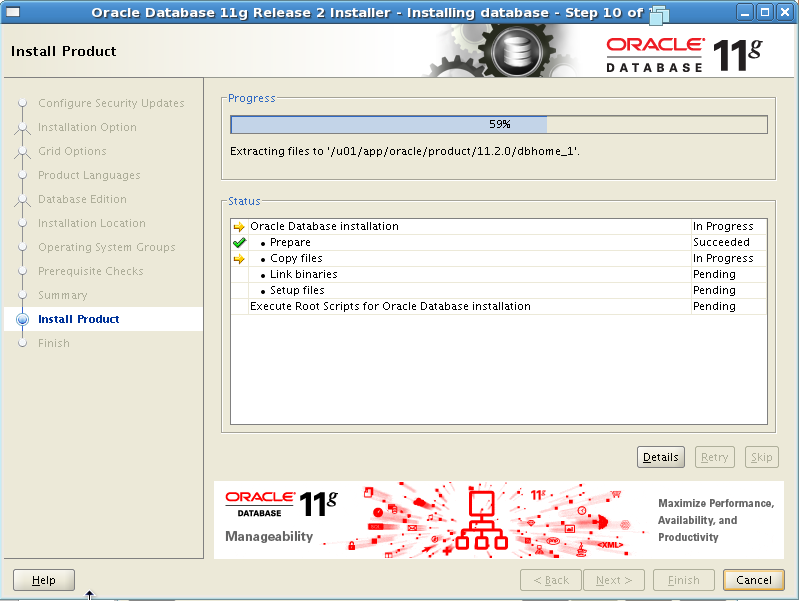
Task: Click Succeeded status of Prepare
Action: click(x=721, y=242)
